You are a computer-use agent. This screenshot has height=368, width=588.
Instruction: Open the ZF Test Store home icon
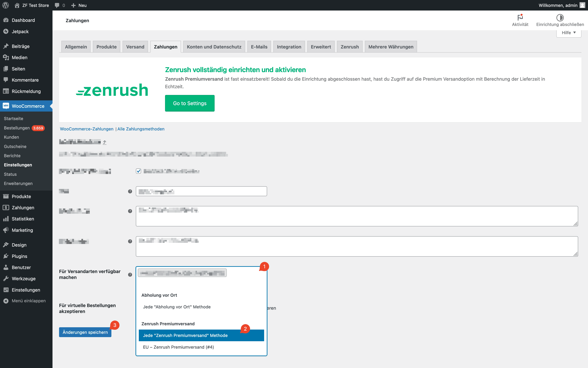tap(17, 5)
